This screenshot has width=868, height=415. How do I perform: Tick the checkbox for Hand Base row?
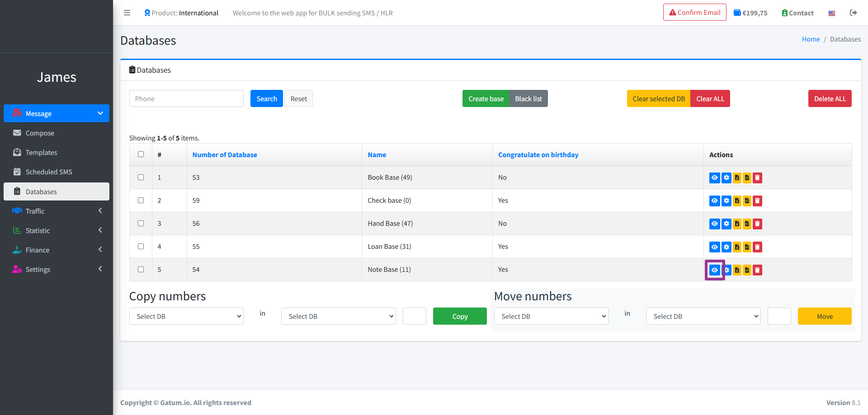pos(141,224)
